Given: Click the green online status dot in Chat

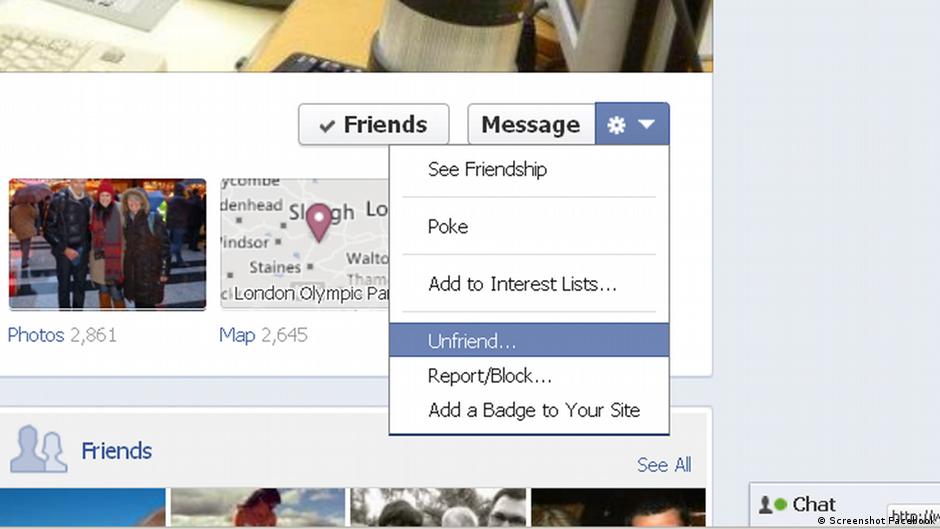Looking at the screenshot, I should point(780,504).
